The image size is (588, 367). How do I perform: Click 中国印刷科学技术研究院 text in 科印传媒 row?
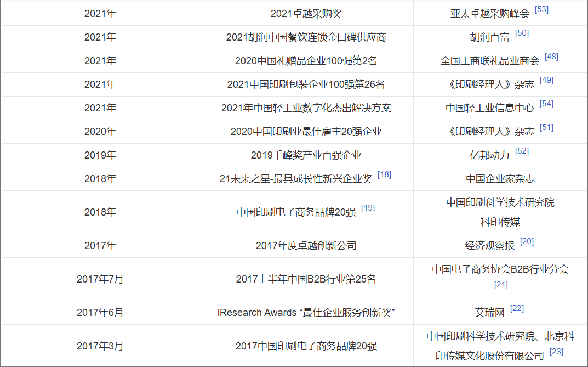pyautogui.click(x=500, y=202)
